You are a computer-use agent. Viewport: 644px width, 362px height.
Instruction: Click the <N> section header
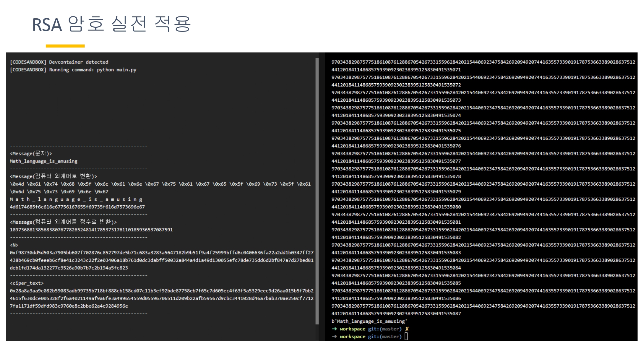(14, 245)
